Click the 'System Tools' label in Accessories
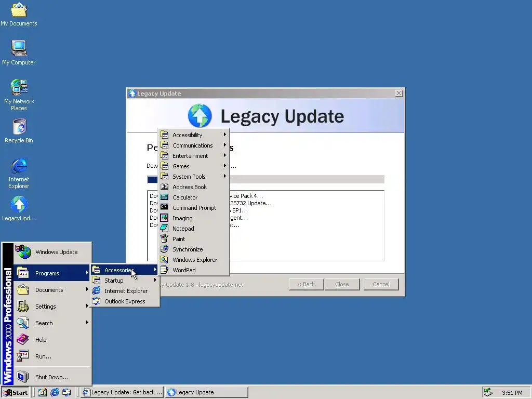 [189, 177]
